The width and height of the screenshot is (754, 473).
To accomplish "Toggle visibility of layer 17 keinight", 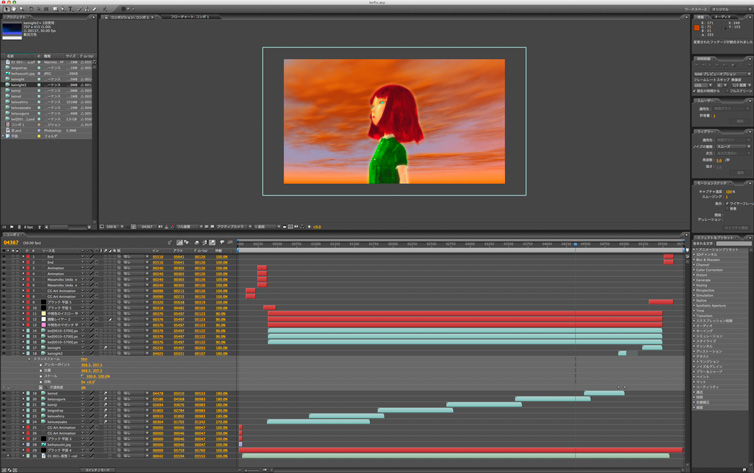I will (x=4, y=348).
